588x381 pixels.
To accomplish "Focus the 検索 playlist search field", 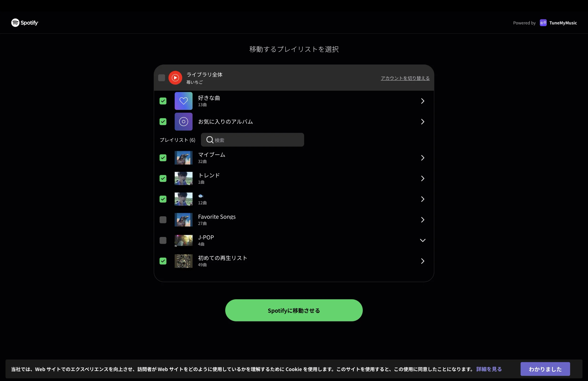I will (x=252, y=140).
